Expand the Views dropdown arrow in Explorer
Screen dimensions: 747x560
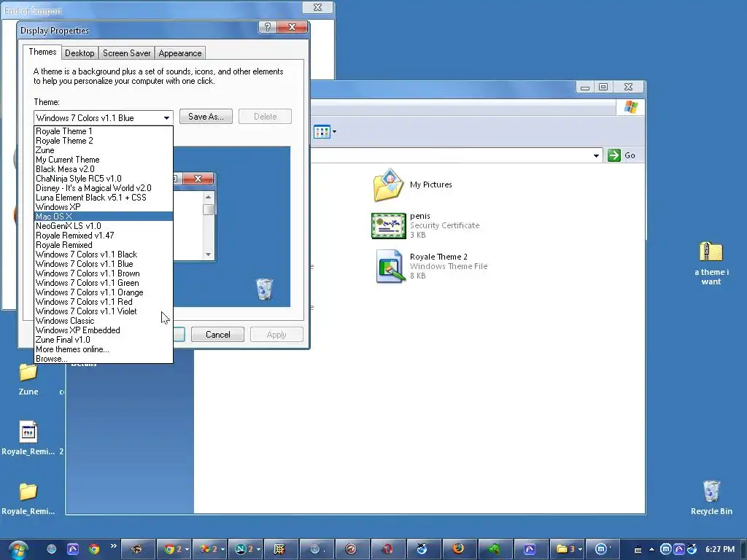coord(334,131)
